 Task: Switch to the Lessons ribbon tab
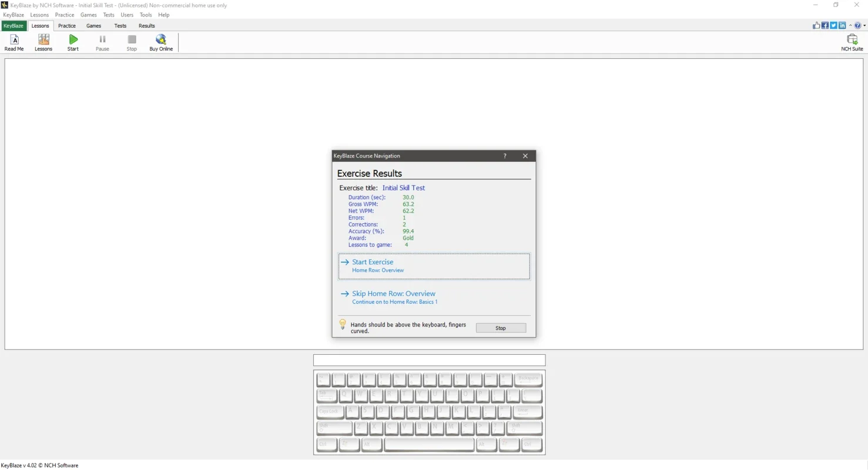point(41,26)
